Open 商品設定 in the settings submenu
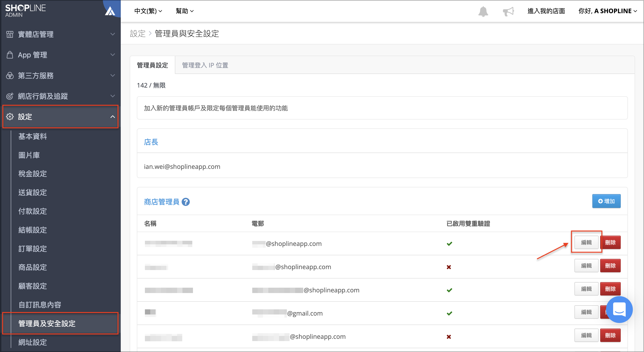 click(33, 267)
